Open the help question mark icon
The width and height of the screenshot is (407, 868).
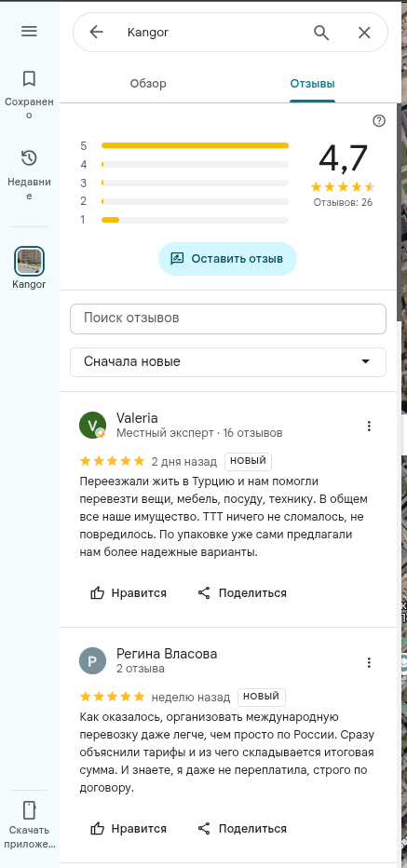tap(379, 121)
